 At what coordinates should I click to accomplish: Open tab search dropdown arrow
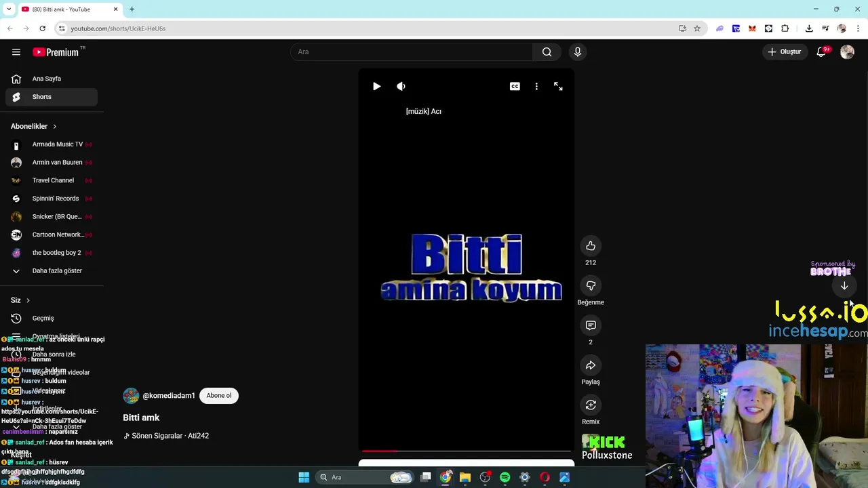coord(9,9)
